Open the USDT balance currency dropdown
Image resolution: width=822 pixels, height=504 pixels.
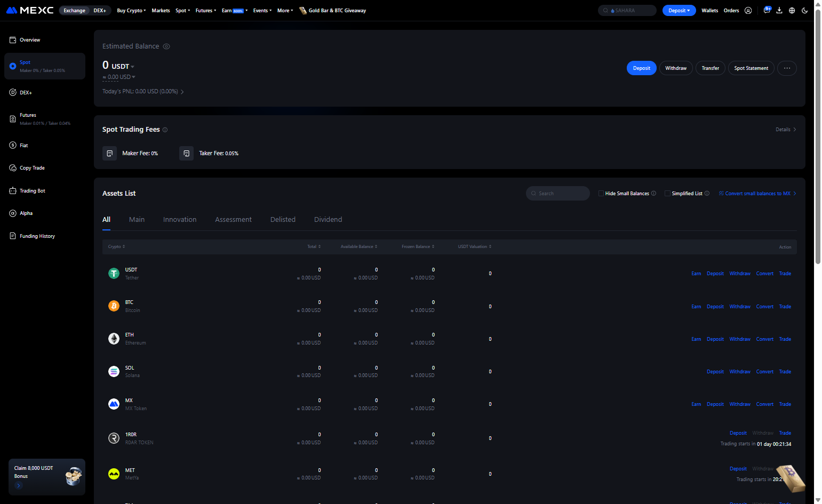pyautogui.click(x=132, y=67)
